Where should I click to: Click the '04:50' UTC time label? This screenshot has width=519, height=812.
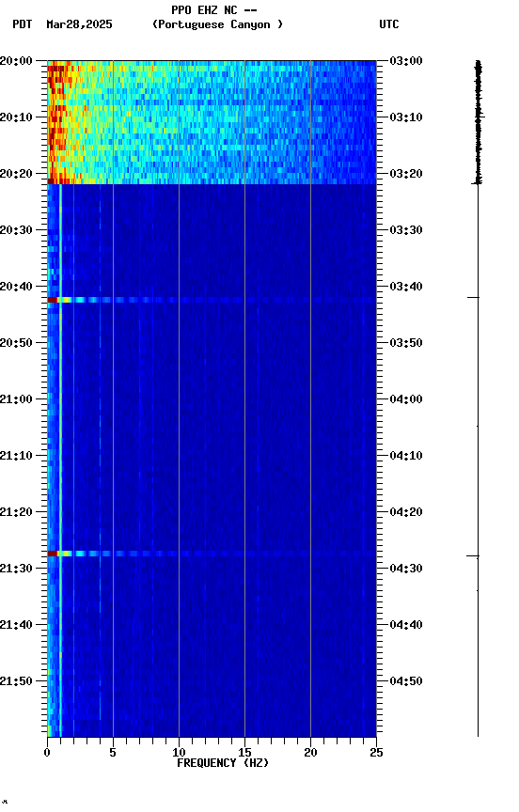tap(406, 682)
